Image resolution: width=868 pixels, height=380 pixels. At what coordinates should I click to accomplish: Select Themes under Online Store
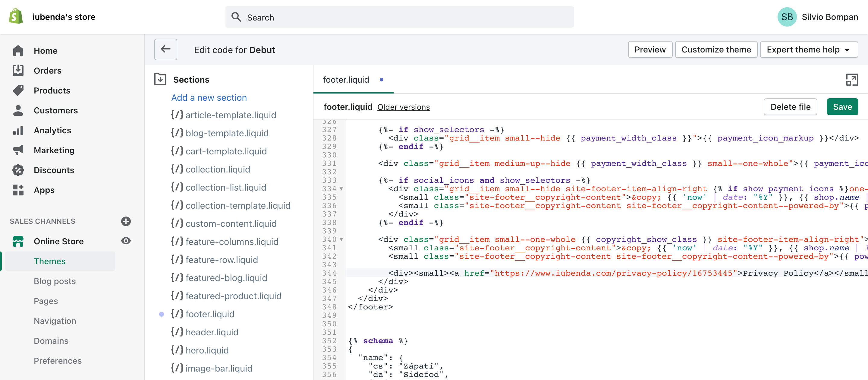click(x=49, y=261)
